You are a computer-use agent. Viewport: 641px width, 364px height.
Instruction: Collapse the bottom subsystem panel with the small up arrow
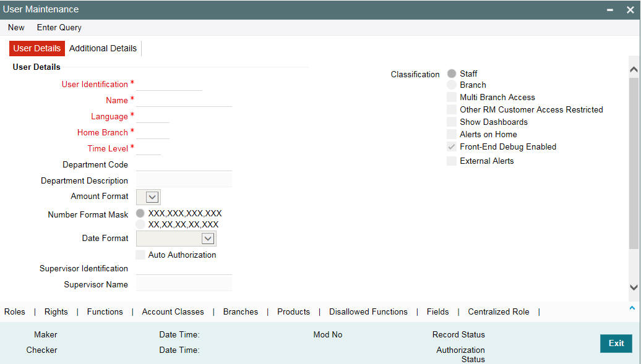pos(632,308)
